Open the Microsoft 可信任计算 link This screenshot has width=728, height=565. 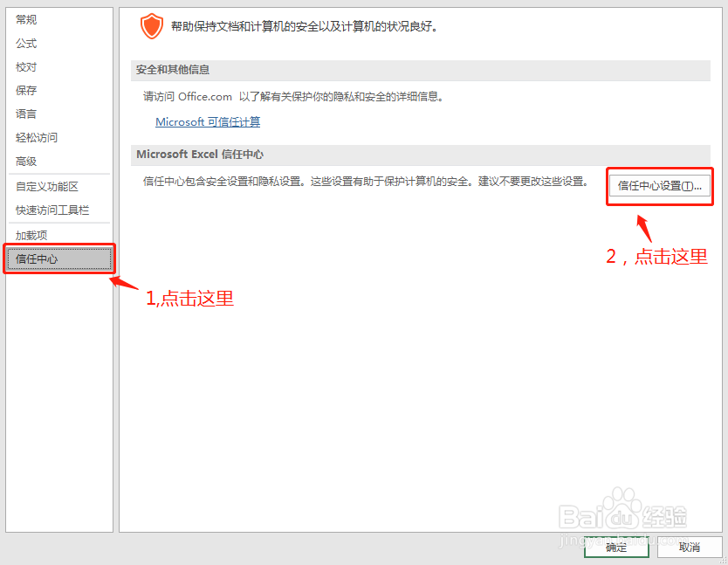(x=208, y=121)
